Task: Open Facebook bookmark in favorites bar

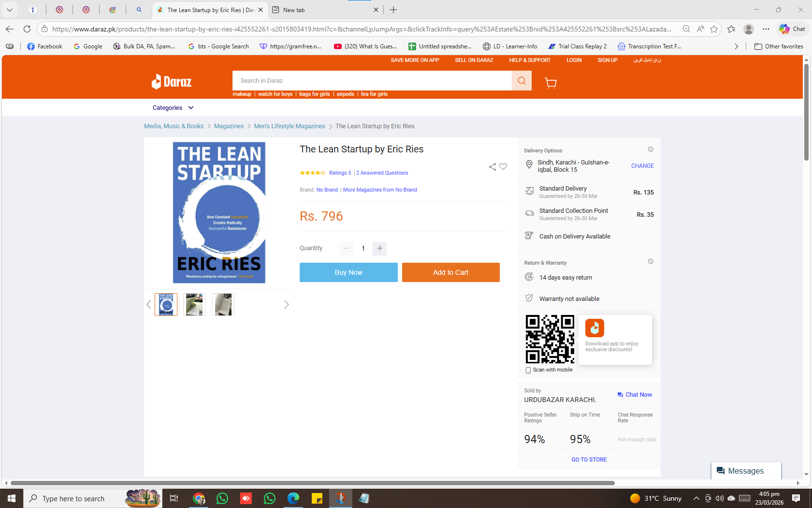Action: [44, 46]
